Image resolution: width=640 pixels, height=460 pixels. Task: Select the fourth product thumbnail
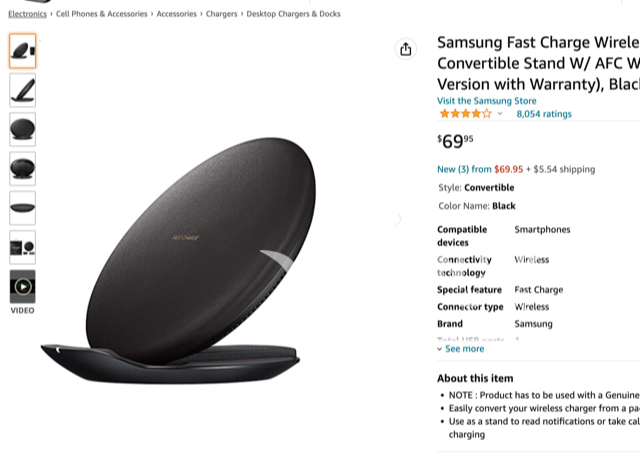[22, 168]
